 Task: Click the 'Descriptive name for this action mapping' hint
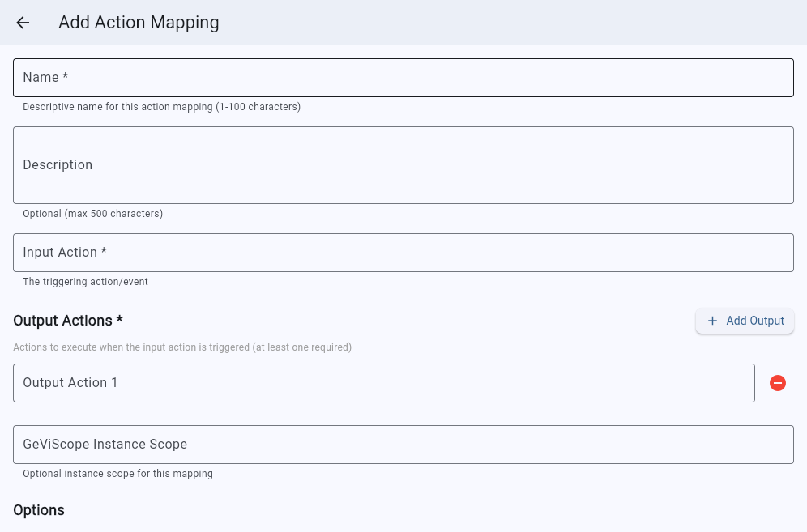161,107
